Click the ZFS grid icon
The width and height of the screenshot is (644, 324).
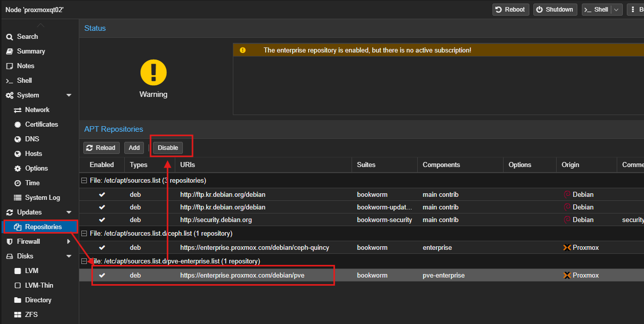18,314
